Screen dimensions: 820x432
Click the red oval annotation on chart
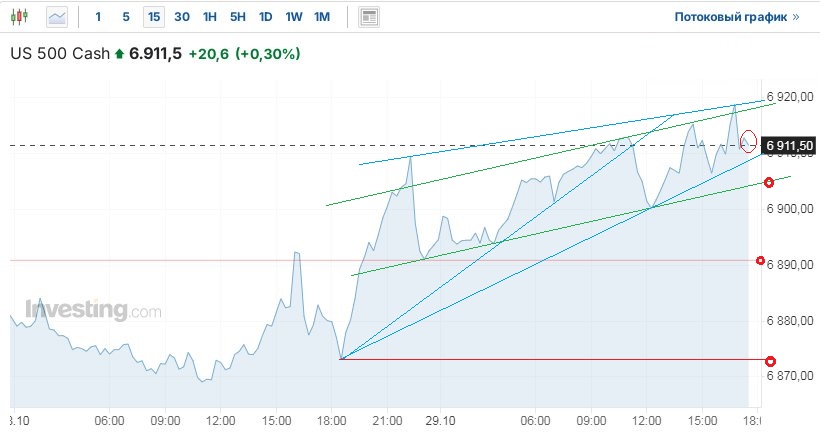point(748,140)
